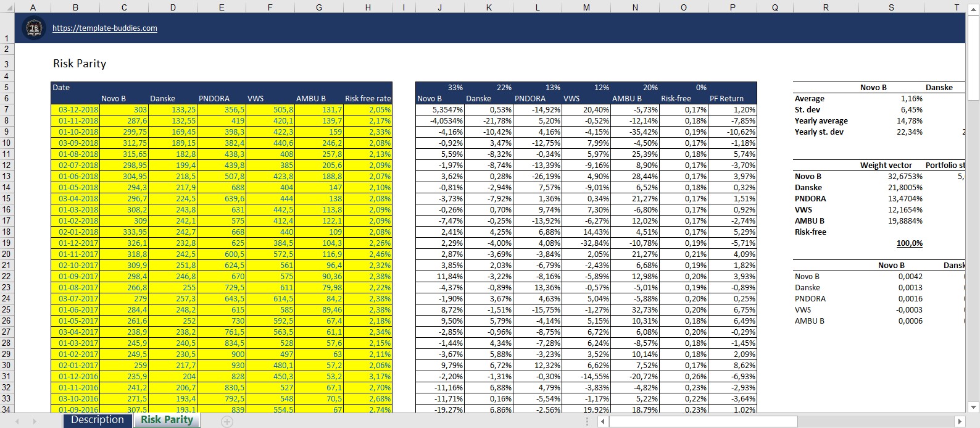This screenshot has width=980, height=428.
Task: Click the Weight vector header
Action: click(x=886, y=166)
